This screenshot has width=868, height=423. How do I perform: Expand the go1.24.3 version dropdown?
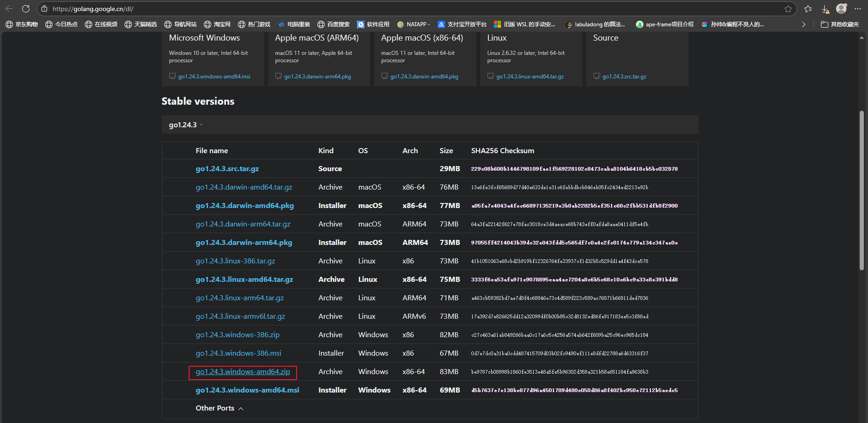(185, 125)
